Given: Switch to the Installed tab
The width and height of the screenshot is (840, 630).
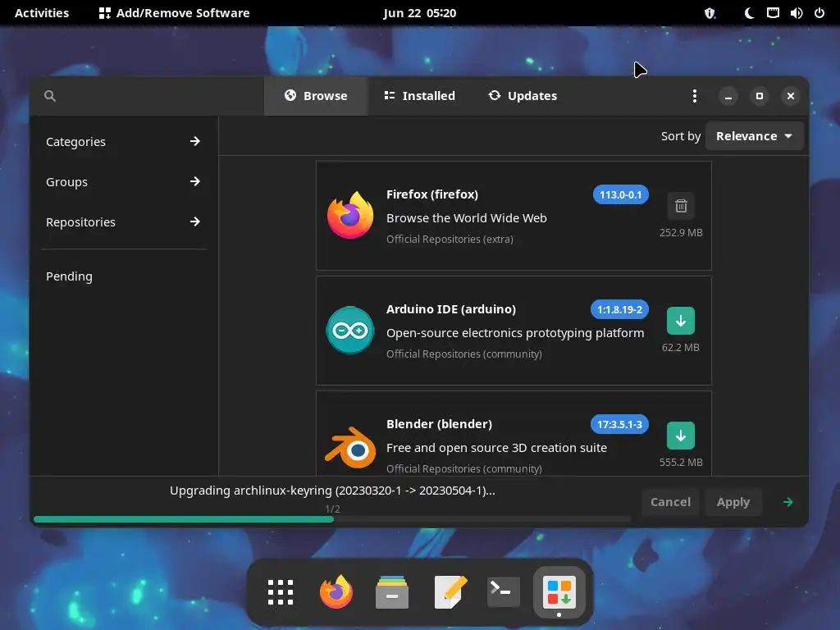Looking at the screenshot, I should point(419,96).
